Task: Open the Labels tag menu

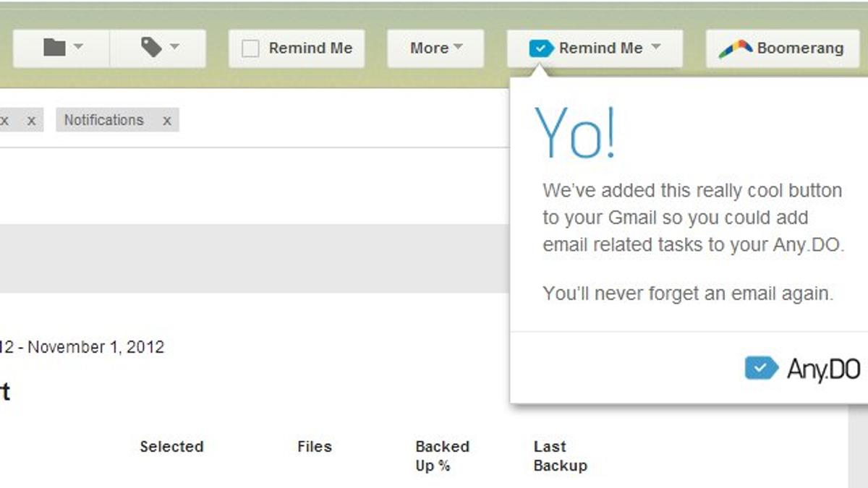Action: [x=158, y=48]
